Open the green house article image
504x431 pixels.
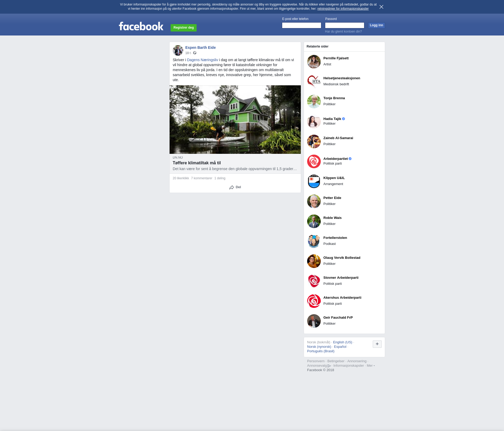click(x=235, y=120)
